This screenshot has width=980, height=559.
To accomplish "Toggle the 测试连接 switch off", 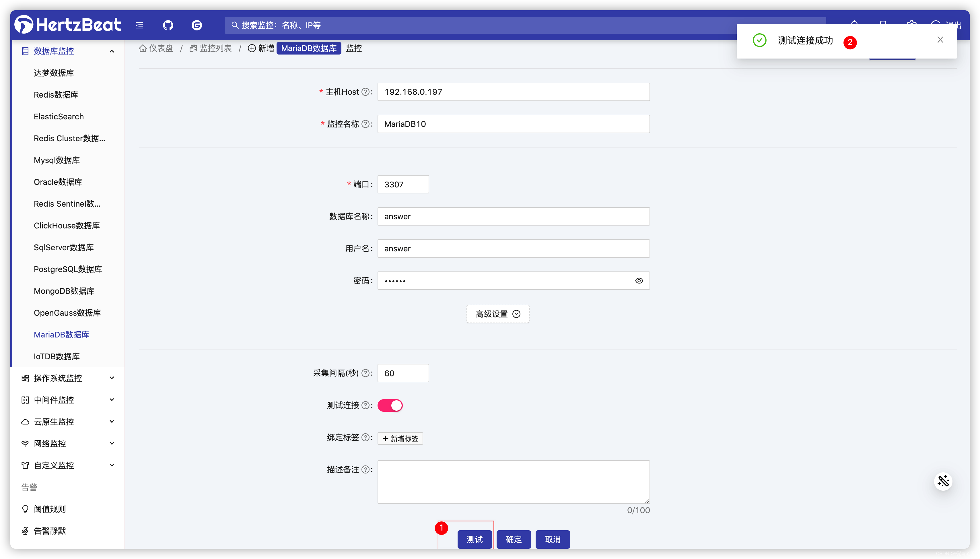I will pyautogui.click(x=390, y=405).
